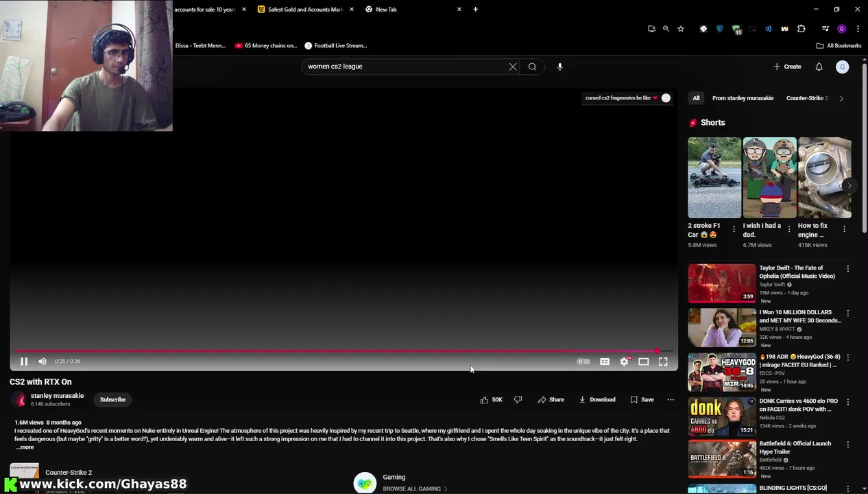Open the stanley murasakie channel name link
This screenshot has width=868, height=494.
click(x=57, y=396)
